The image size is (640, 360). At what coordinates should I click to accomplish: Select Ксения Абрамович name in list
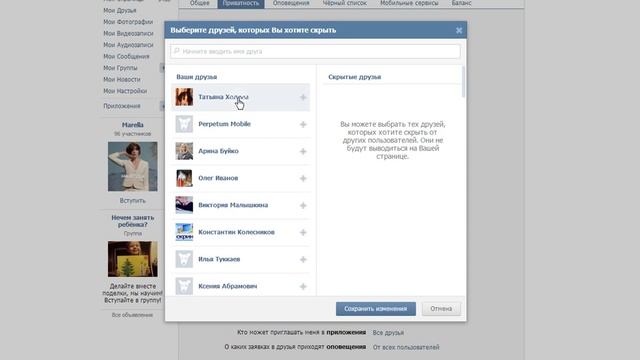pos(228,286)
